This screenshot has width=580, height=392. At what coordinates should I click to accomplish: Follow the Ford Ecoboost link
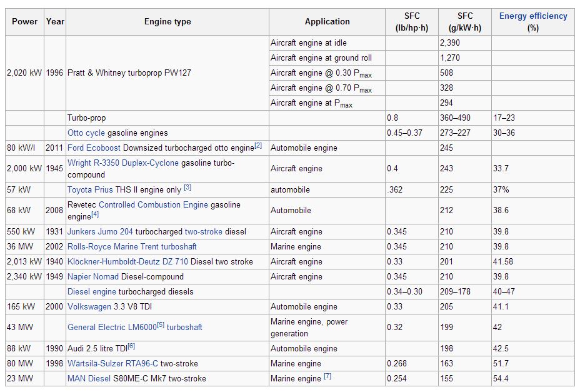tap(94, 148)
